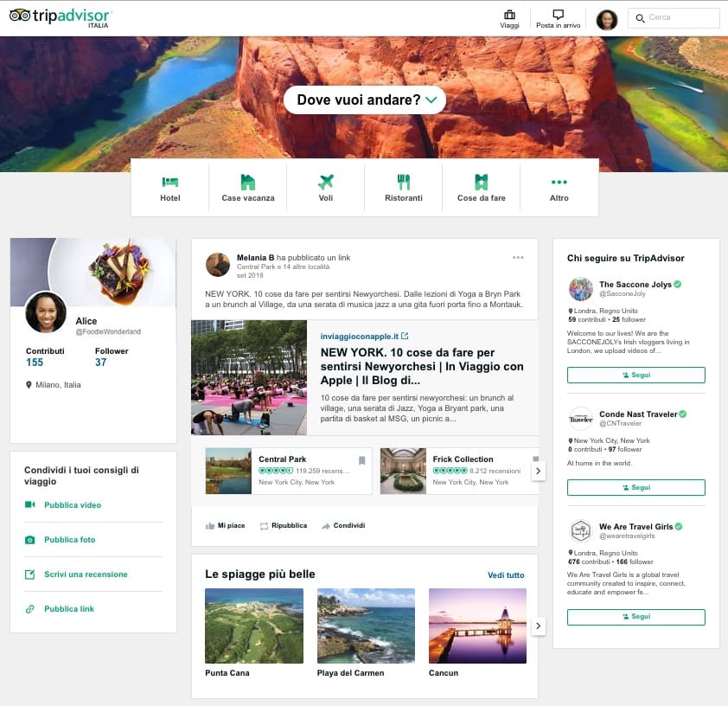Click the Scrivi una recensione pencil icon
This screenshot has width=728, height=706.
[x=29, y=574]
